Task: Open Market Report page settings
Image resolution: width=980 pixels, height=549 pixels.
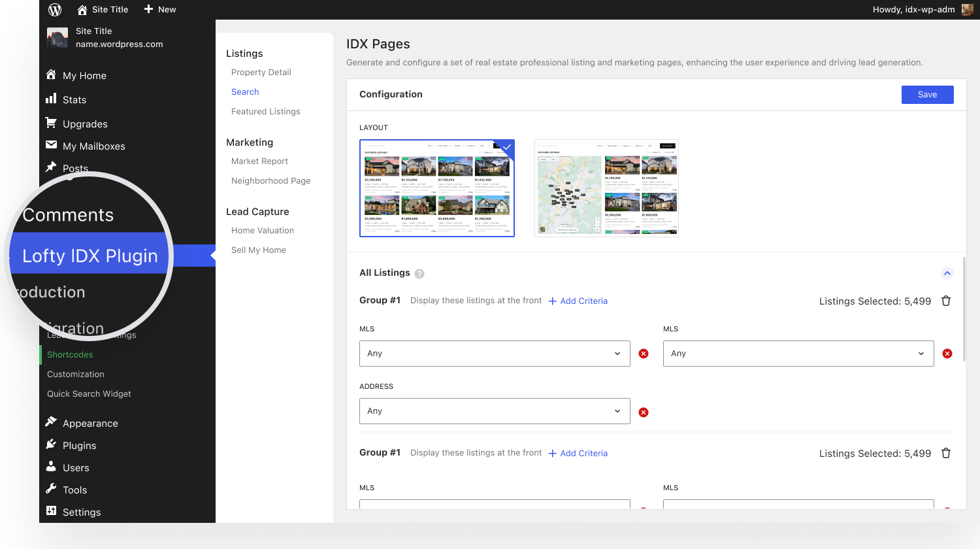Action: tap(259, 161)
